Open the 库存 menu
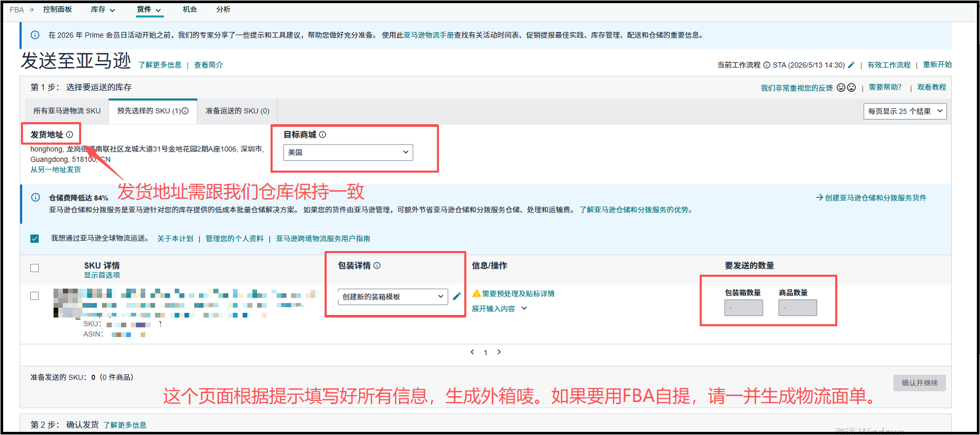Viewport: 980px width, 435px height. (x=103, y=9)
